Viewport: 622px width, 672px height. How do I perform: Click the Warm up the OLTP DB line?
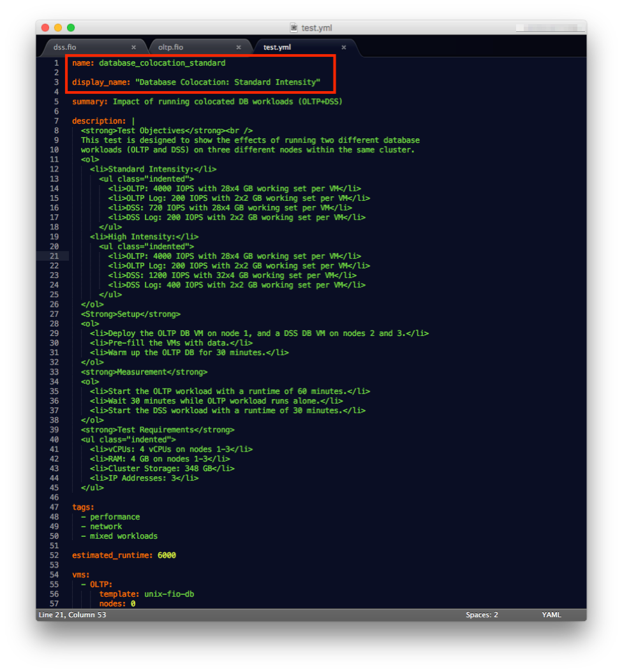(x=189, y=353)
